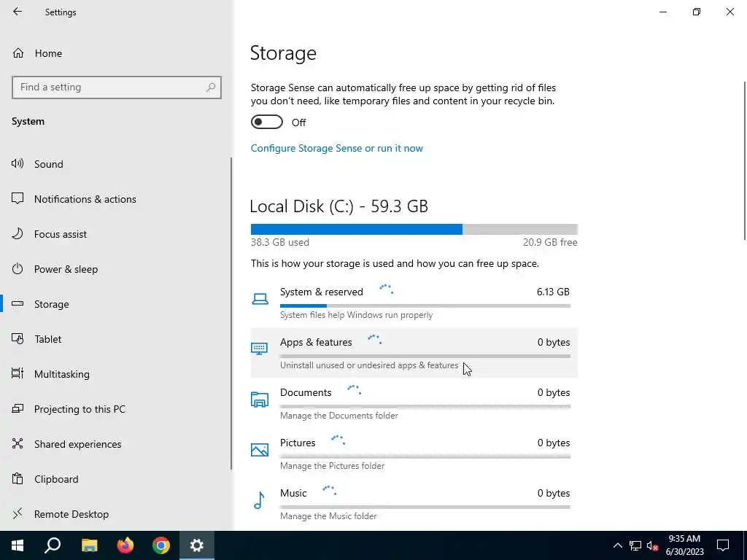Launch File Explorer from taskbar
Image resolution: width=747 pixels, height=560 pixels.
coord(89,545)
